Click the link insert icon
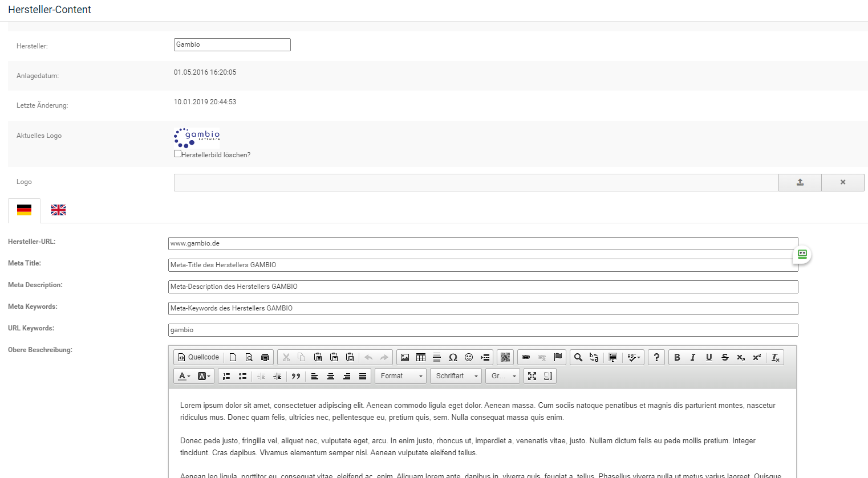The height and width of the screenshot is (478, 868). pos(526,357)
